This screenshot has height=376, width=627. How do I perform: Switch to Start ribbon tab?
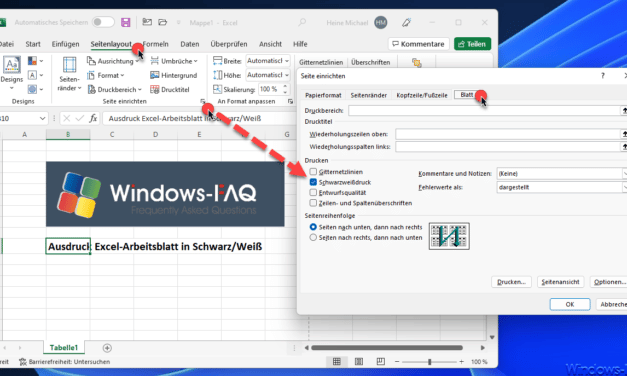pos(33,44)
